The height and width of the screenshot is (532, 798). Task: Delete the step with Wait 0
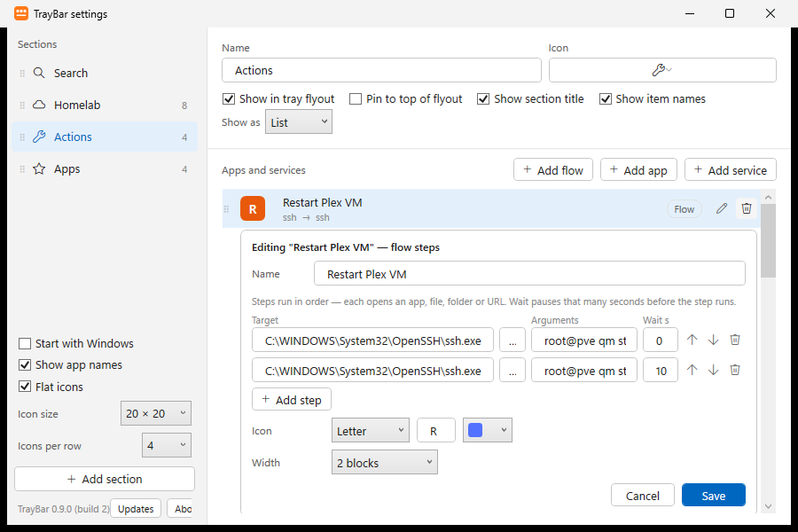click(x=735, y=340)
